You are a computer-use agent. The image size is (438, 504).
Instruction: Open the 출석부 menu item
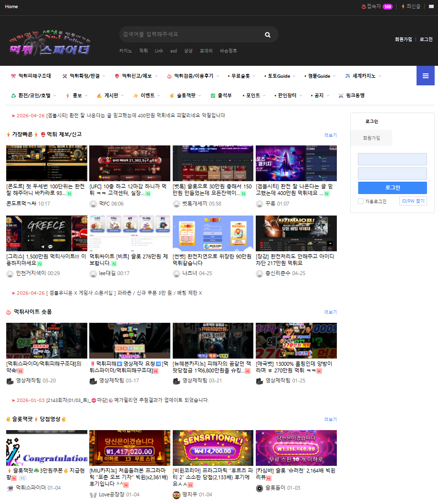coord(221,95)
